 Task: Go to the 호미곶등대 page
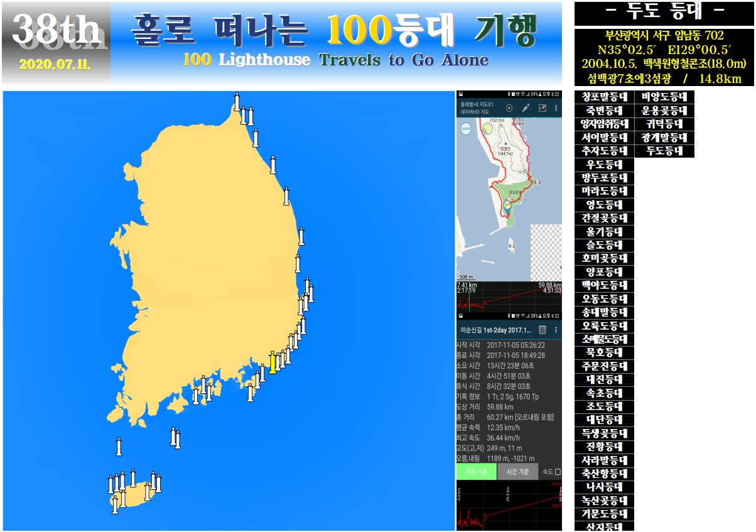click(604, 259)
